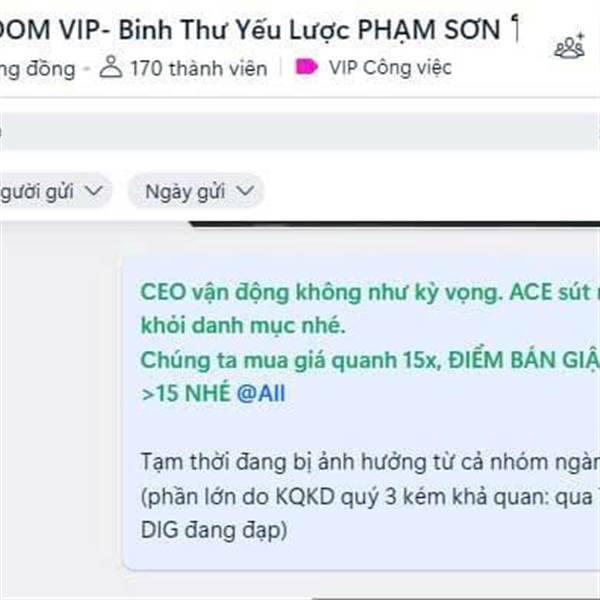600x600 pixels.
Task: Click the KQKD quý 3 text line
Action: (370, 497)
